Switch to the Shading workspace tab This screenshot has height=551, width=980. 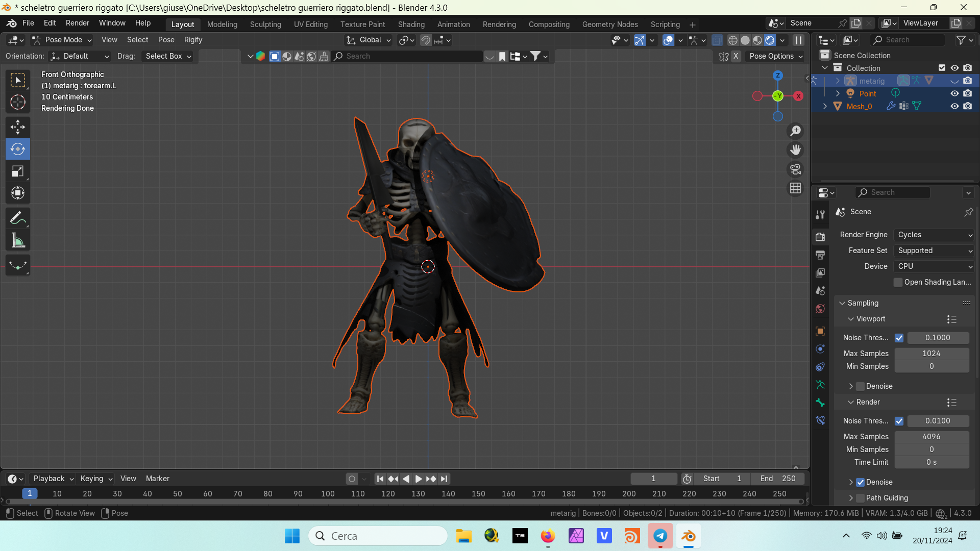(x=411, y=24)
